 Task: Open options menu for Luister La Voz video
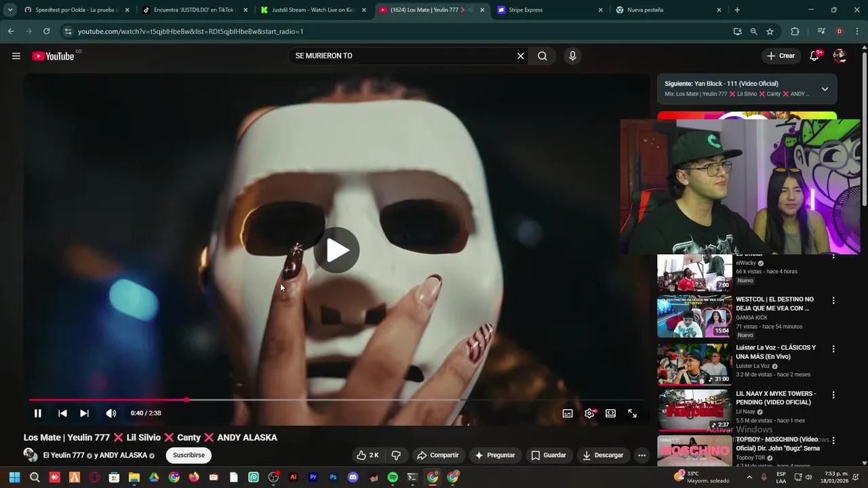coord(833,349)
